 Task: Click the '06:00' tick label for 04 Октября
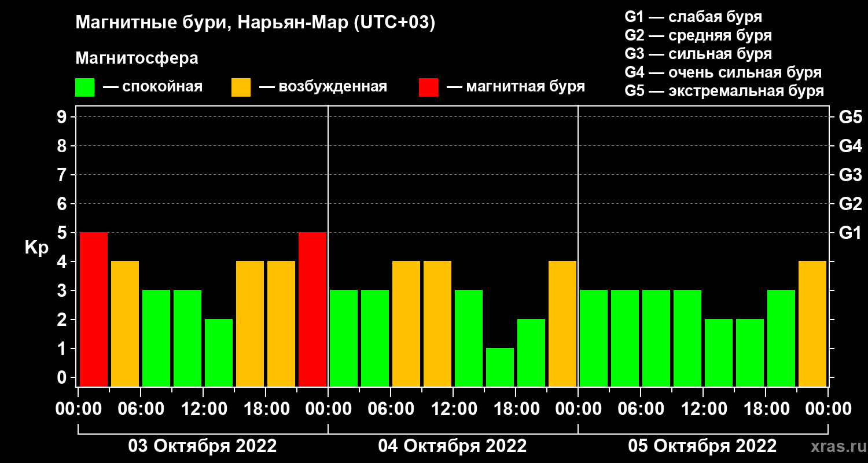tap(391, 409)
